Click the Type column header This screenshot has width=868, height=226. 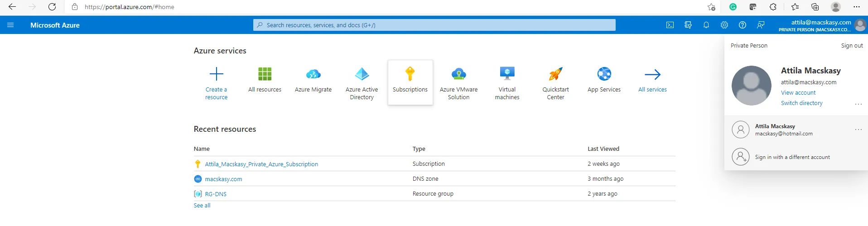pyautogui.click(x=419, y=149)
